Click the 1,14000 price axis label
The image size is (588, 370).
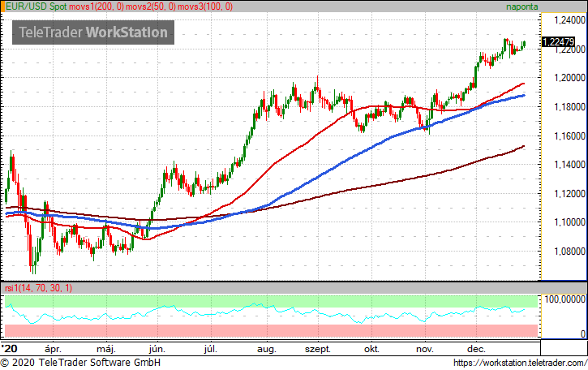[569, 165]
